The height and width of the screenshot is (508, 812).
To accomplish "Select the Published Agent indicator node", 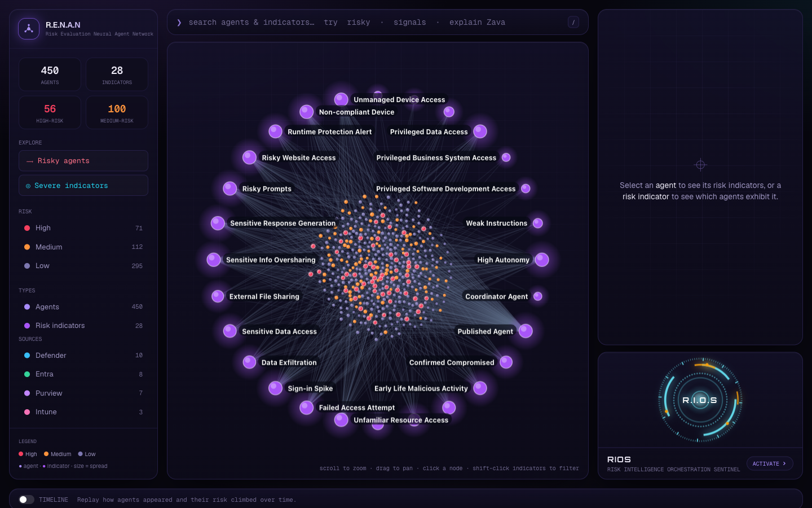I will click(x=526, y=331).
